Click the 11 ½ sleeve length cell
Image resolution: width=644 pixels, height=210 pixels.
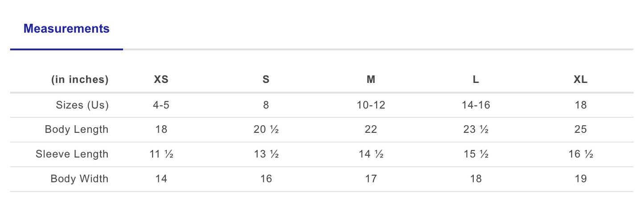pyautogui.click(x=161, y=154)
